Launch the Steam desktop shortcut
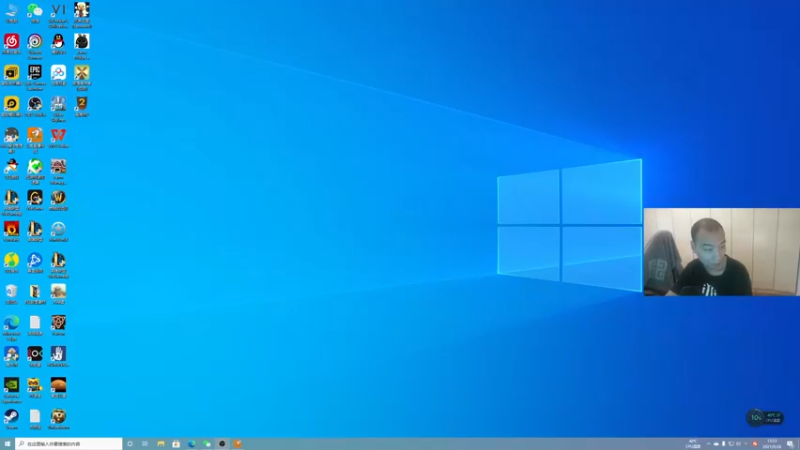The image size is (800, 450). [x=11, y=417]
